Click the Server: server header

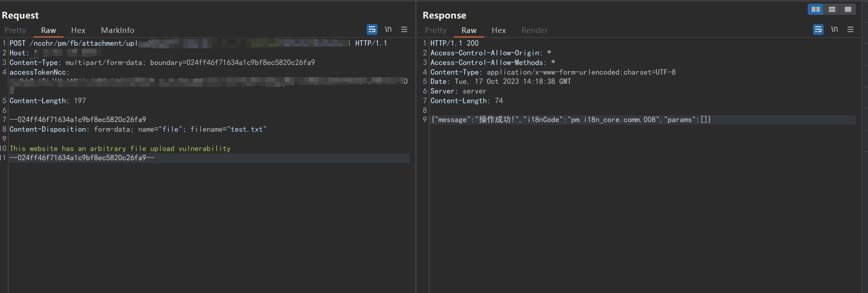point(458,91)
